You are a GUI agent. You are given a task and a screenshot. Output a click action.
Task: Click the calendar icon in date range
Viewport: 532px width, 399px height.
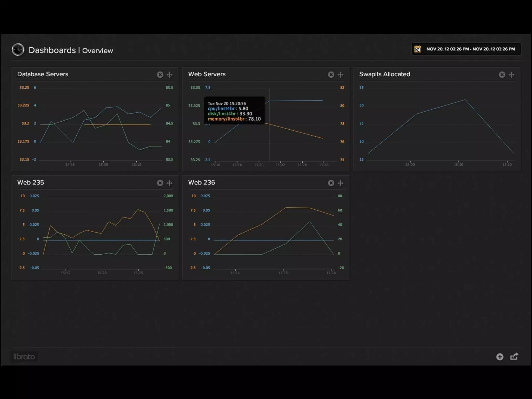(418, 49)
